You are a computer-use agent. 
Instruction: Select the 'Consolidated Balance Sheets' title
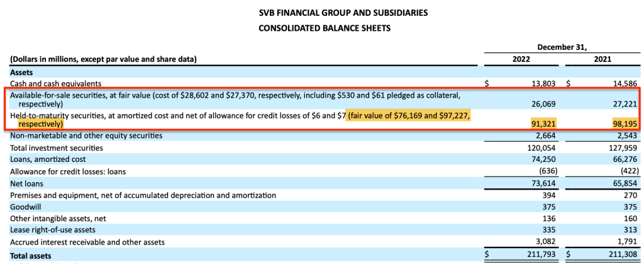pos(321,28)
